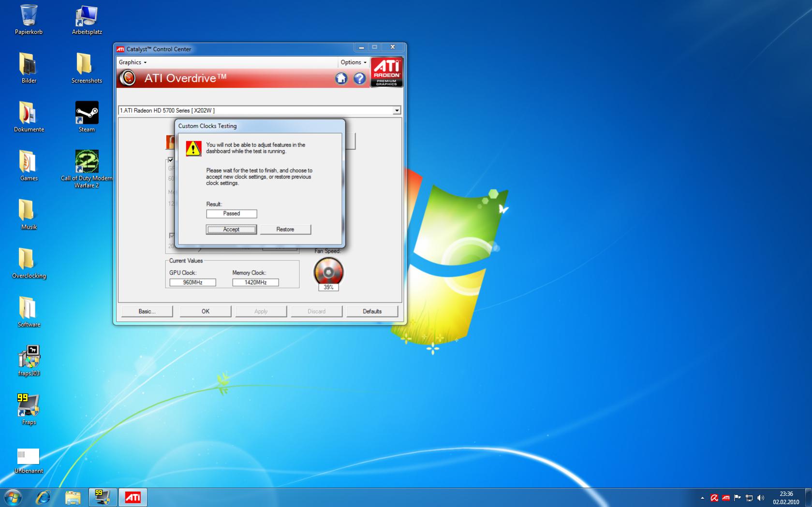The image size is (812, 507).
Task: Open the Graphics menu dropdown
Action: 133,62
